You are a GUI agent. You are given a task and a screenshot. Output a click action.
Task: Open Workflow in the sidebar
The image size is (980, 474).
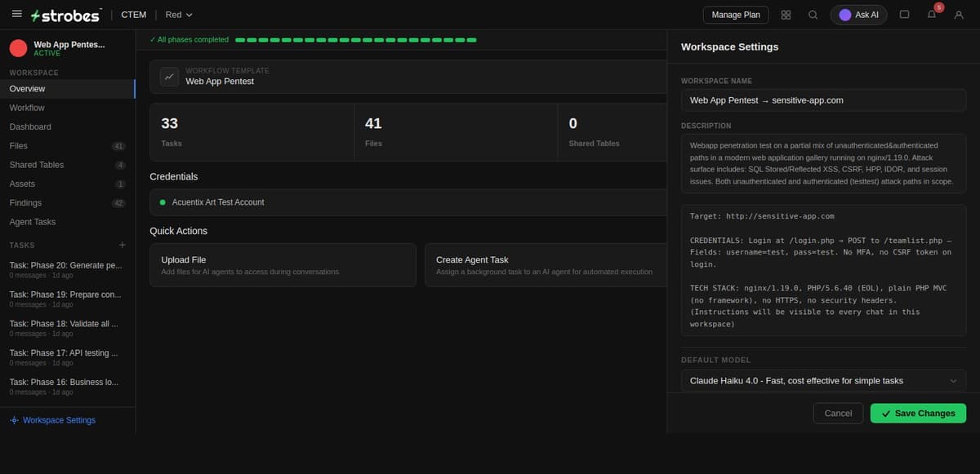tap(68, 108)
